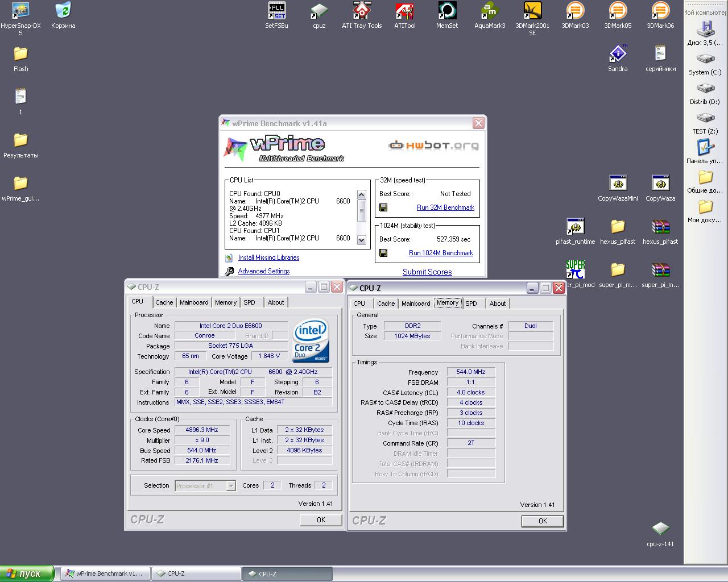This screenshot has height=582, width=728.
Task: Launch the MemSet icon
Action: tap(447, 10)
